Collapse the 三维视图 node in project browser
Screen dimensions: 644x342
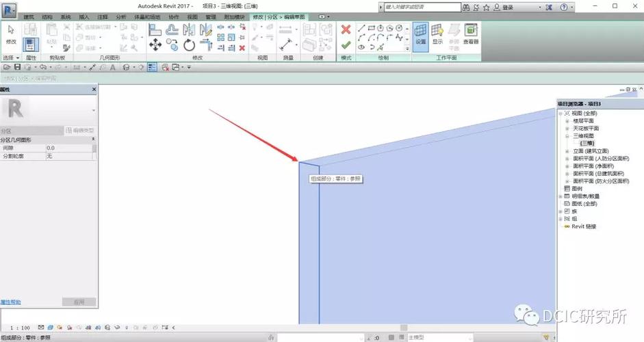pyautogui.click(x=567, y=136)
